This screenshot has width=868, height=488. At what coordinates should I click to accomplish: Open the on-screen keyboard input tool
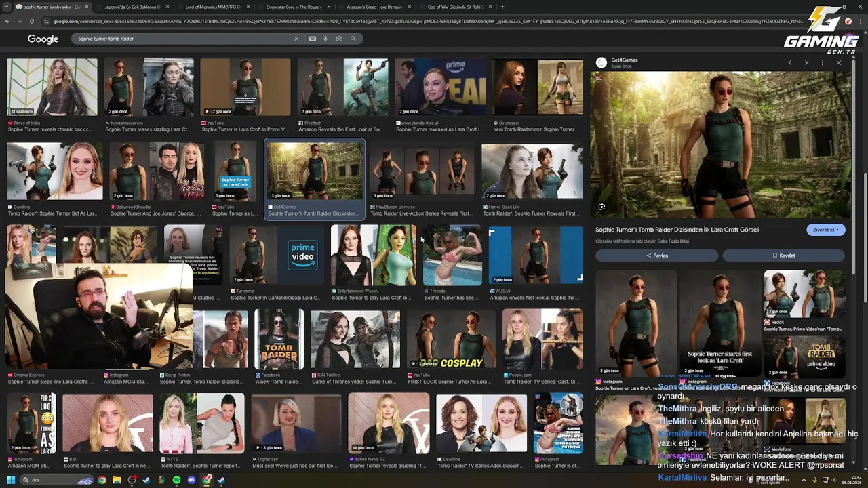(312, 39)
